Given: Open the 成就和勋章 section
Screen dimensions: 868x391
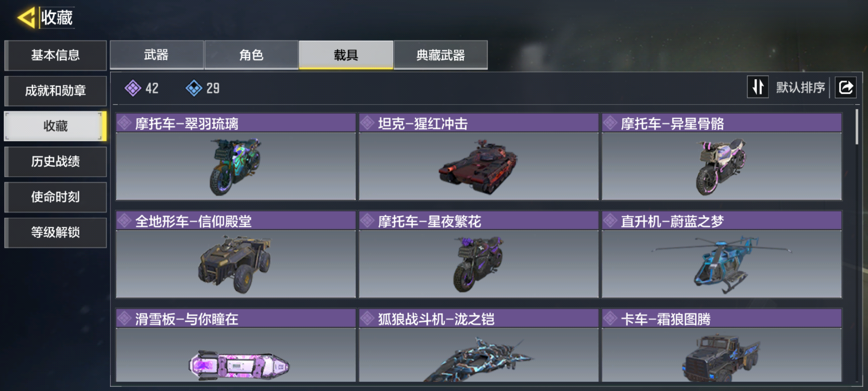Looking at the screenshot, I should pyautogui.click(x=55, y=91).
